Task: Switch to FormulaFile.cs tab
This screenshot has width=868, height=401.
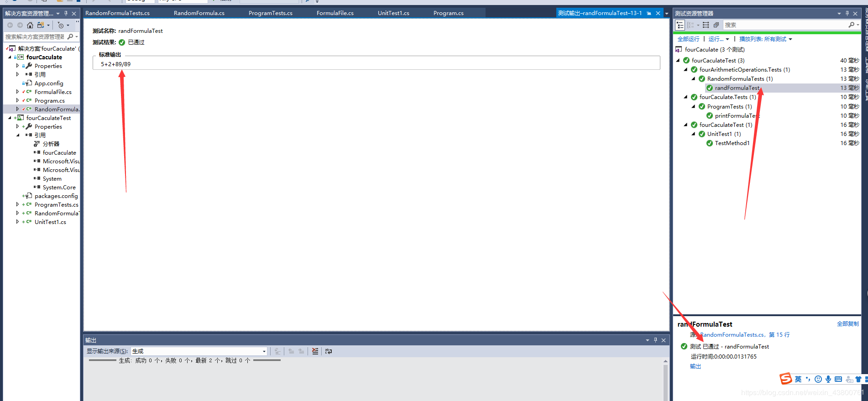Action: 335,13
